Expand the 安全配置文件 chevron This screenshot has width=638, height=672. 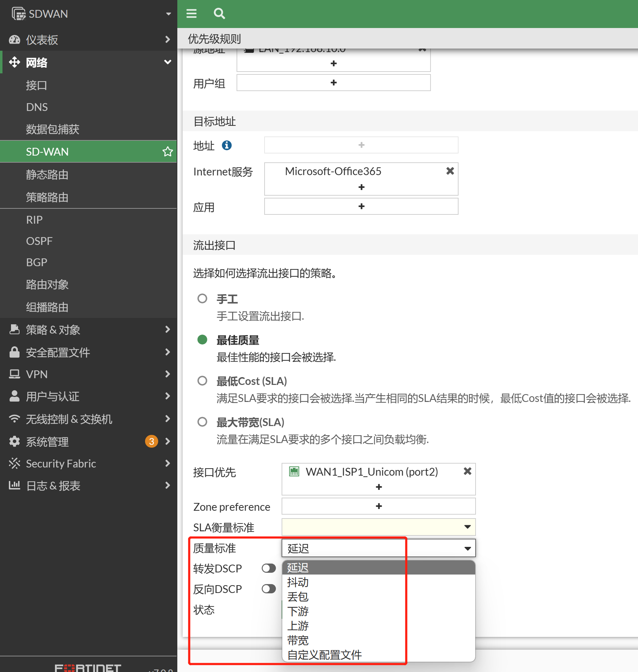168,352
